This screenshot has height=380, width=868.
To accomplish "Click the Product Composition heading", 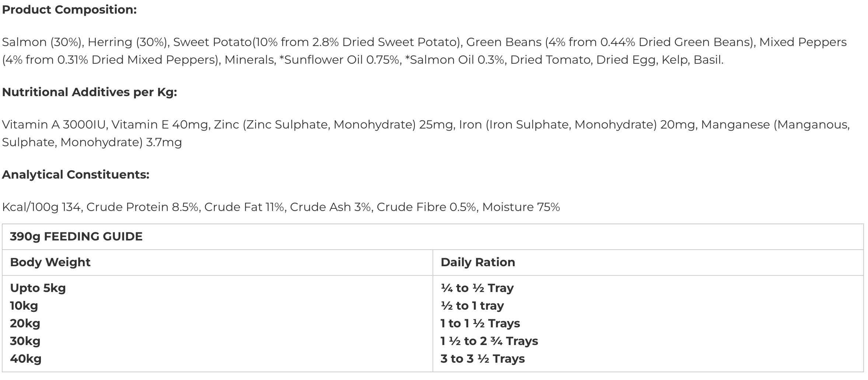I will 69,10.
